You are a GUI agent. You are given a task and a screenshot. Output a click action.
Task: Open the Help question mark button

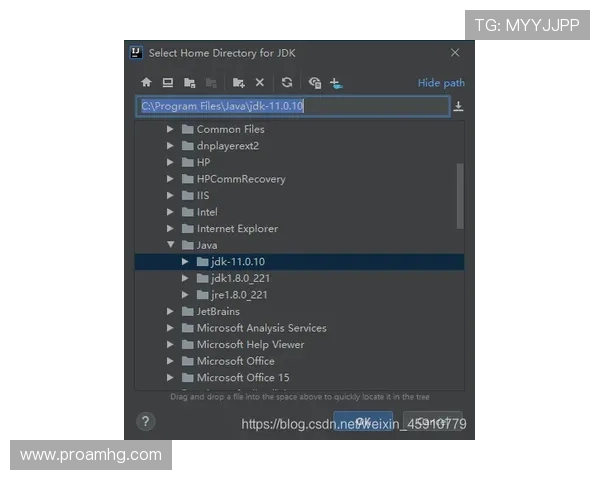click(146, 422)
